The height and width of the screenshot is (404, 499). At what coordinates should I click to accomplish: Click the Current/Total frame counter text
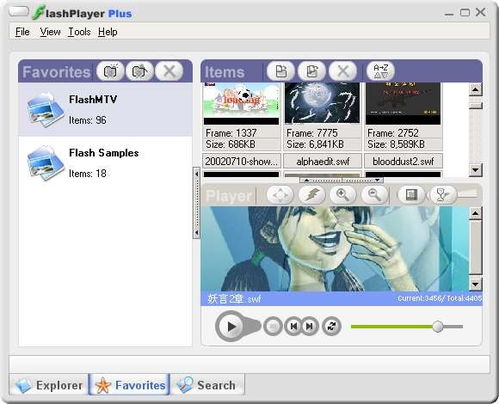click(x=440, y=298)
